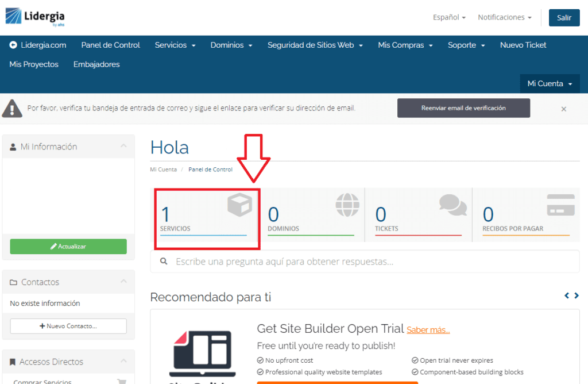Click 'Open trial never expires' text

click(457, 360)
